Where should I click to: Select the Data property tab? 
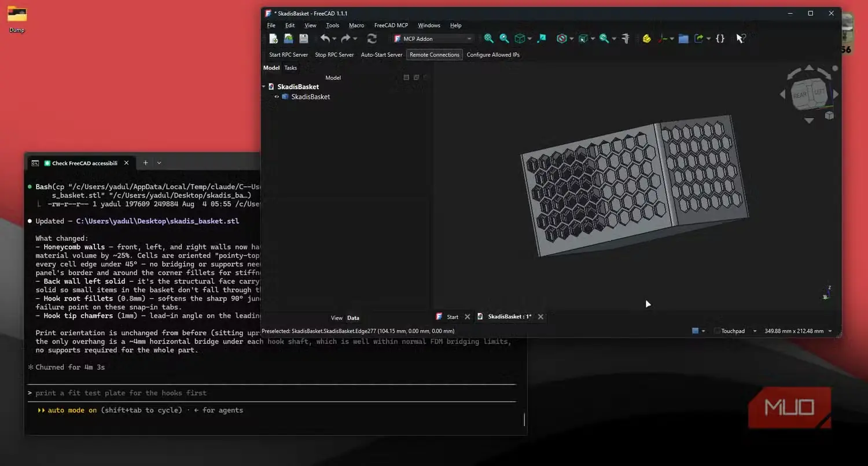point(353,318)
